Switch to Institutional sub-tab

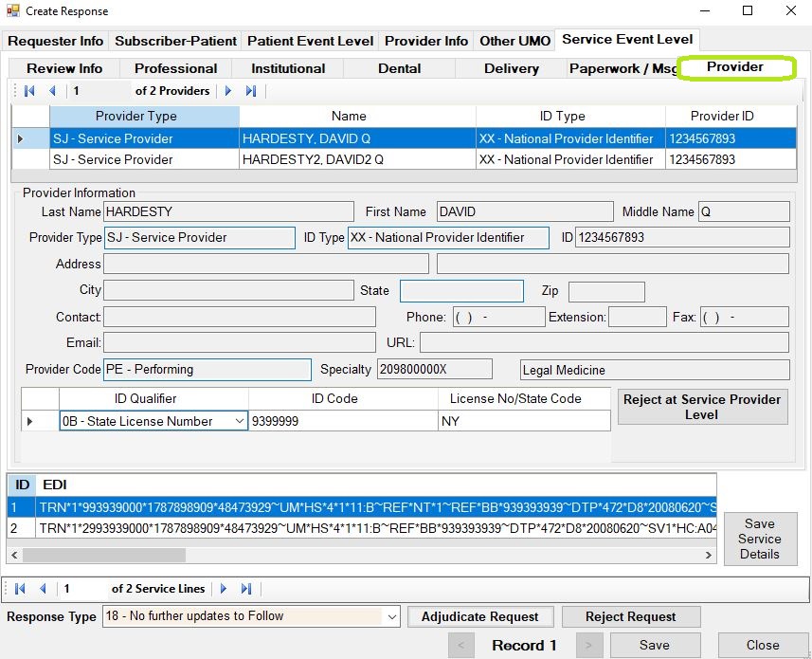tap(288, 68)
